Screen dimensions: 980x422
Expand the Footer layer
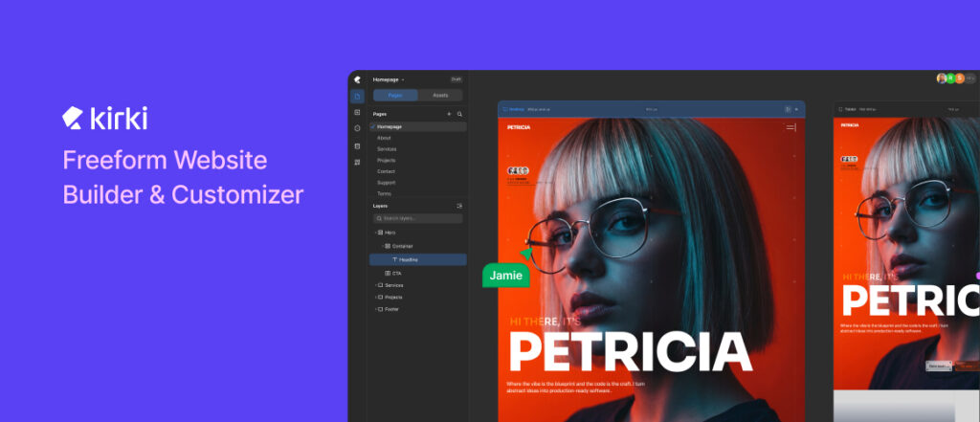375,309
